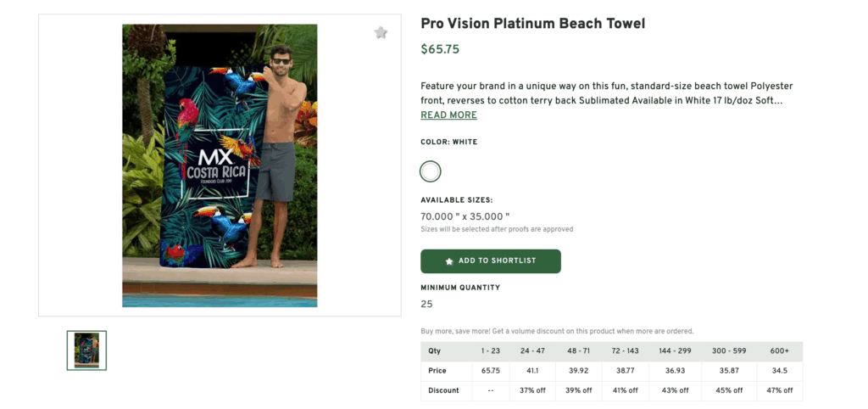This screenshot has width=868, height=409.
Task: Select the 300 - 599 quantity tier
Action: point(727,351)
